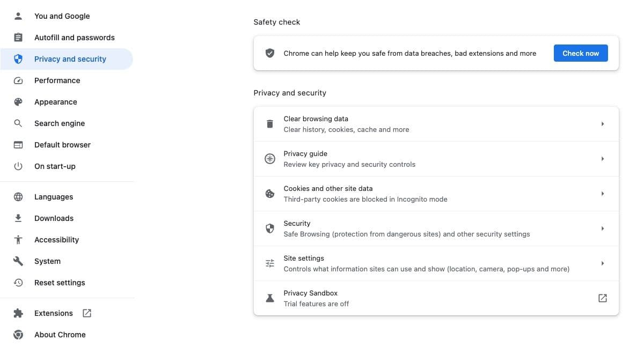Click the shield icon in Safety check

pyautogui.click(x=270, y=53)
